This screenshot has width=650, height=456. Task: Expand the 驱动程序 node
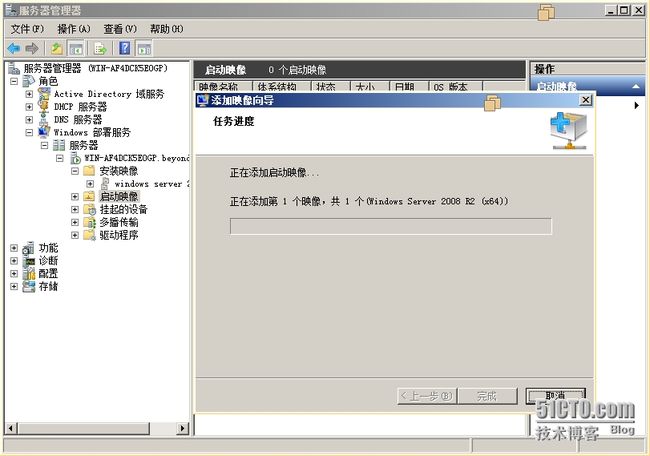click(x=75, y=235)
